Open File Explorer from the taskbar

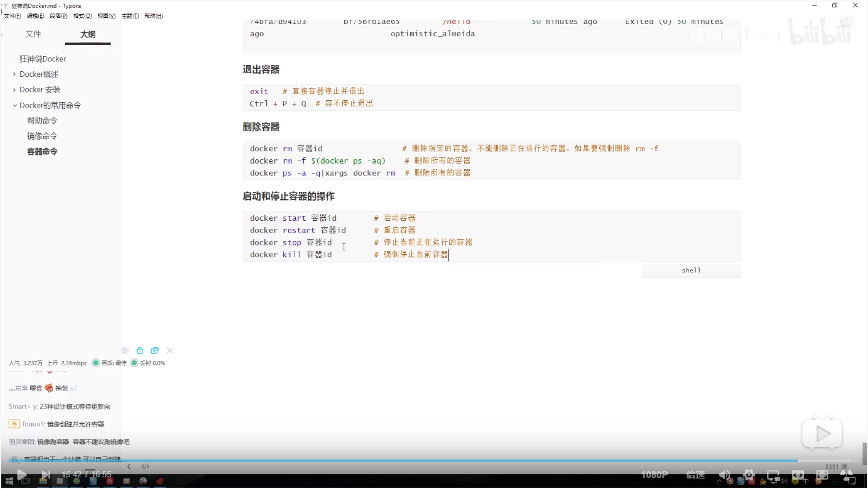[x=44, y=482]
